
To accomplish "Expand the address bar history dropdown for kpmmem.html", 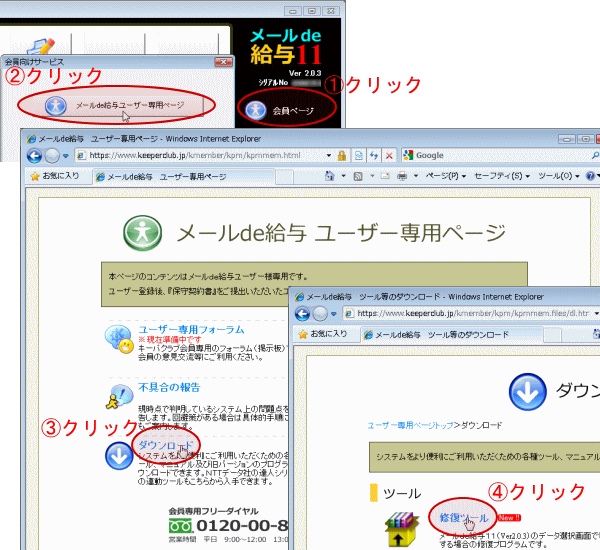I will click(x=328, y=156).
